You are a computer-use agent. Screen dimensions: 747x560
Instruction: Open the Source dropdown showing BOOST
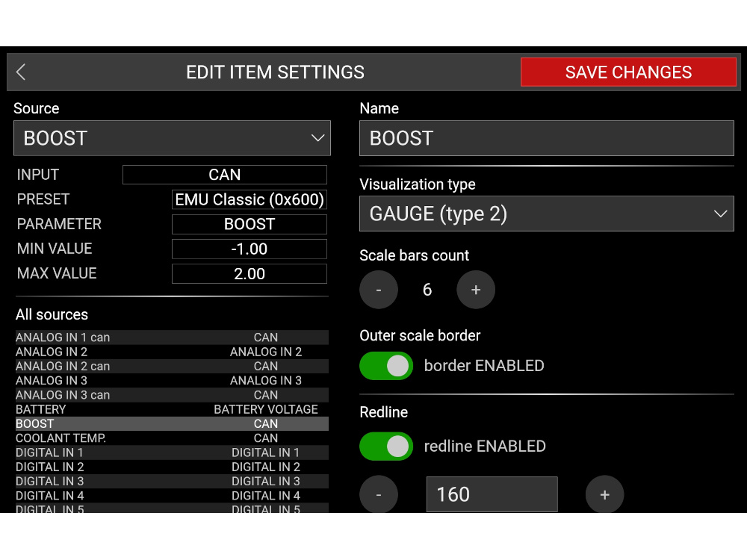pos(172,138)
